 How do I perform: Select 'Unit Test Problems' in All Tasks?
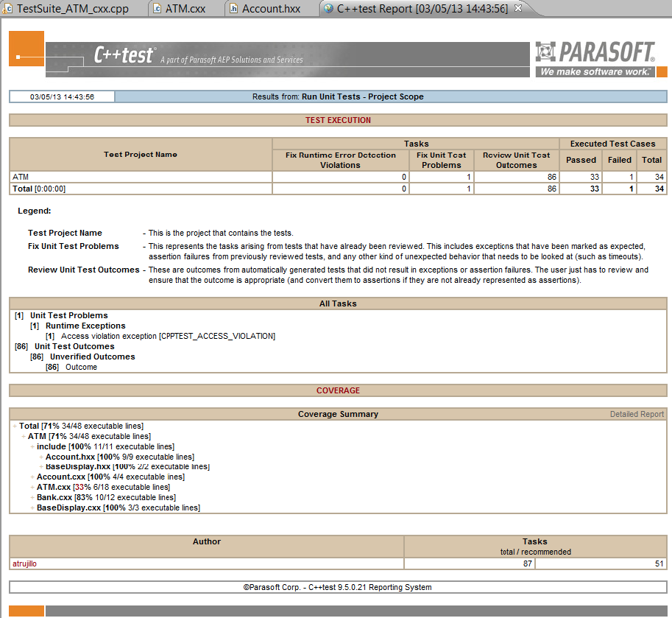tap(69, 315)
